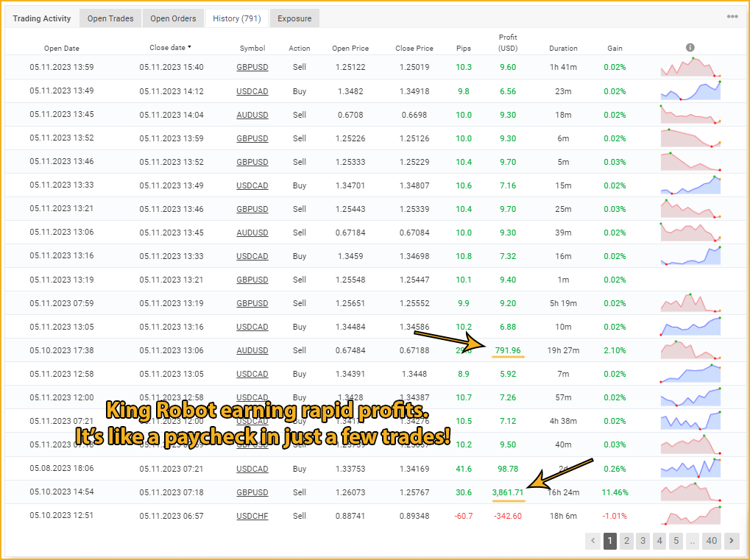Open the three-dot options menu
Image resolution: width=750 pixels, height=560 pixels.
click(732, 17)
